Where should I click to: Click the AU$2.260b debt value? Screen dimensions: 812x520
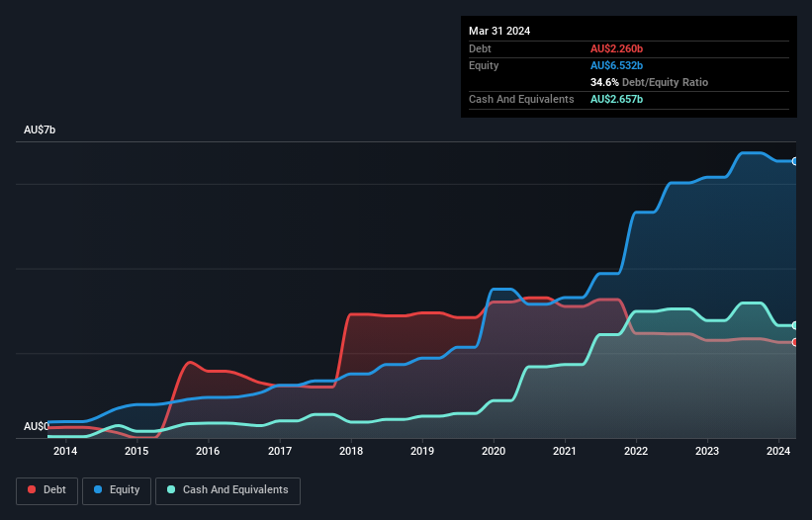coord(616,48)
